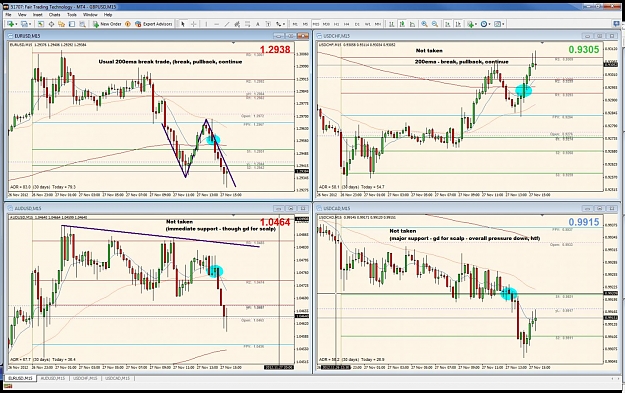Viewport: 625px width, 393px height.
Task: Select the Crosshair tool
Action: point(193,24)
